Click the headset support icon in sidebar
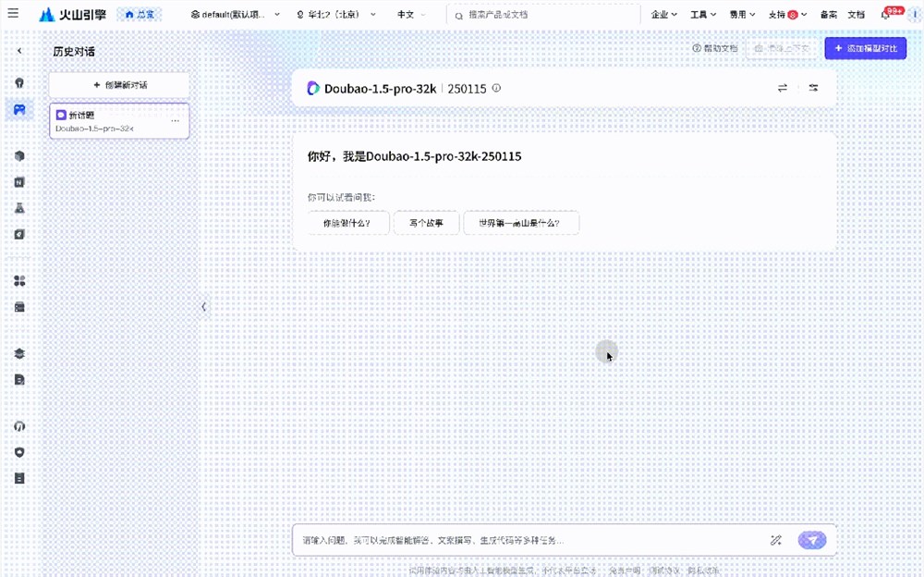The height and width of the screenshot is (577, 924). [x=19, y=426]
